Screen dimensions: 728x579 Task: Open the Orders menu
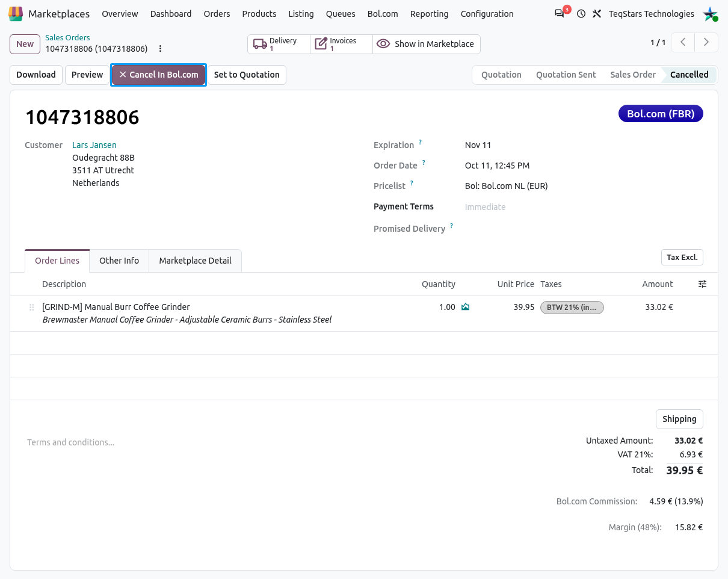[217, 14]
